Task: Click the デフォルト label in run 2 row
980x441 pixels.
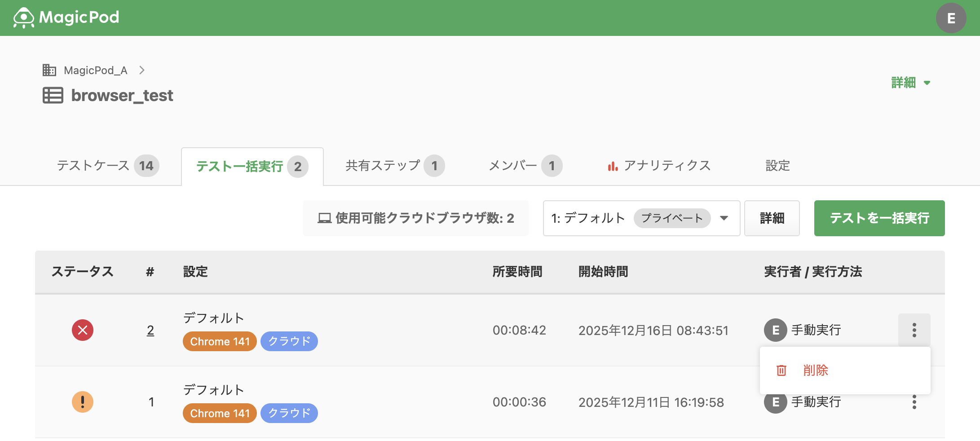Action: coord(213,318)
